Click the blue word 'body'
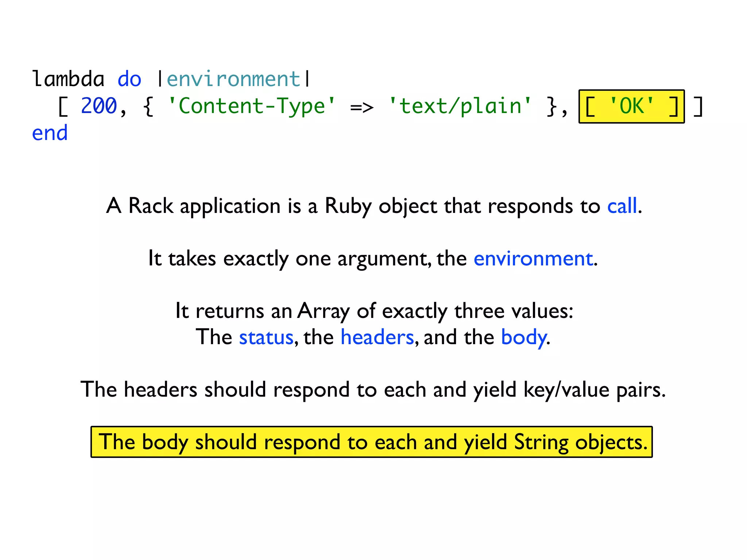 tap(524, 337)
